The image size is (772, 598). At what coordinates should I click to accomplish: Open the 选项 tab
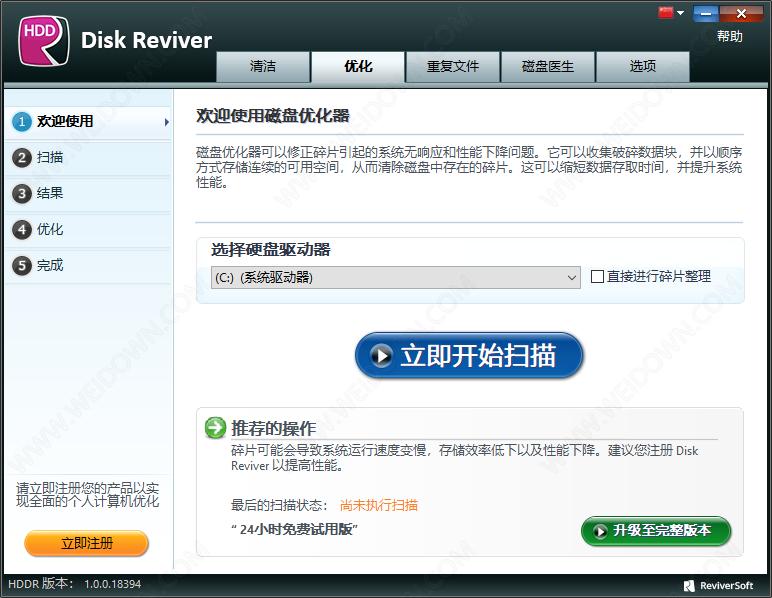pyautogui.click(x=643, y=66)
